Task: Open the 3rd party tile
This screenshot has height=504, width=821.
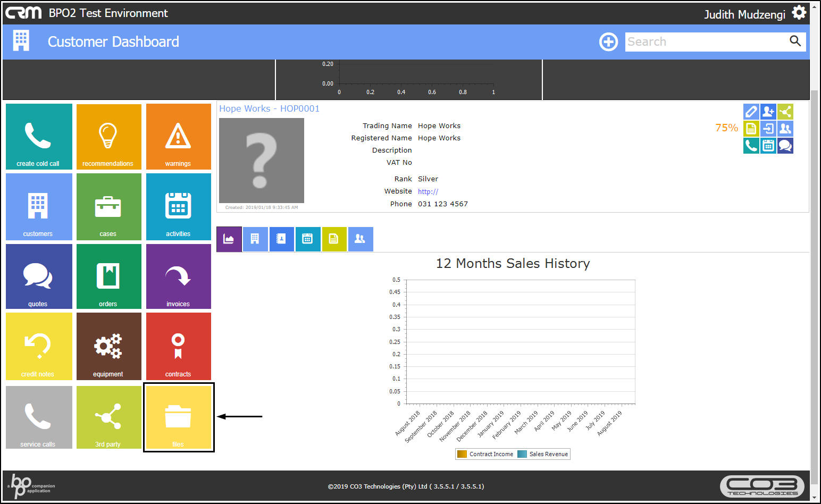Action: 109,417
